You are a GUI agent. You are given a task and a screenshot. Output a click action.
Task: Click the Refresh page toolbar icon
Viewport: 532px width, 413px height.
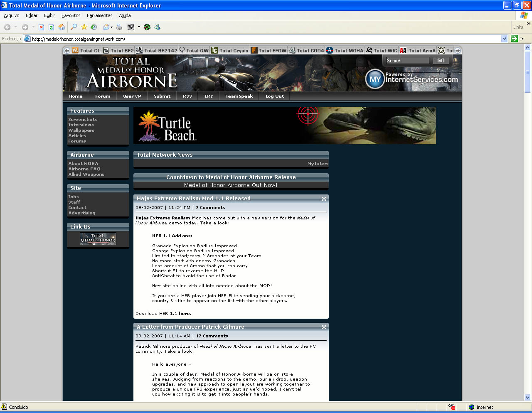click(x=51, y=27)
